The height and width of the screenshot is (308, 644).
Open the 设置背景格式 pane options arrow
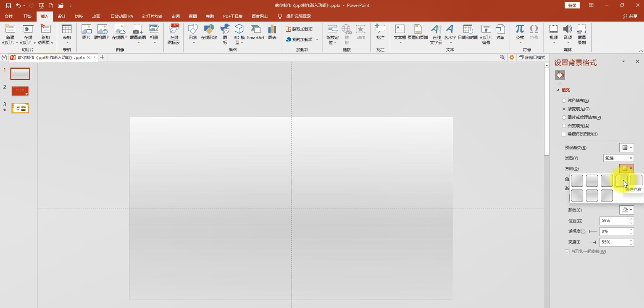point(623,61)
